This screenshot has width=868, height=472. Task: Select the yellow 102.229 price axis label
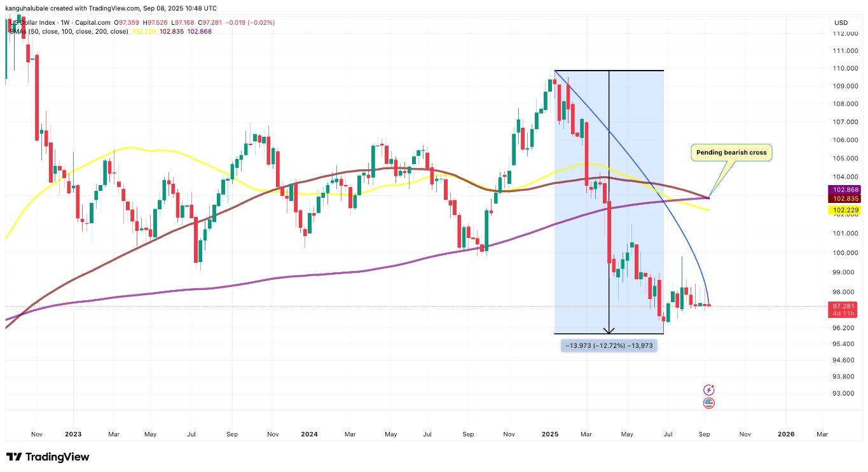click(843, 209)
